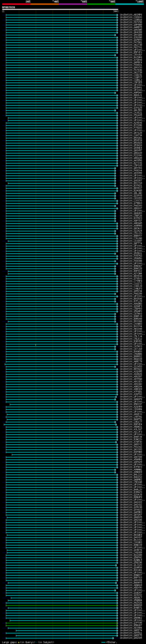Click the query name BP087839
146x644 pixels.
(8, 8)
